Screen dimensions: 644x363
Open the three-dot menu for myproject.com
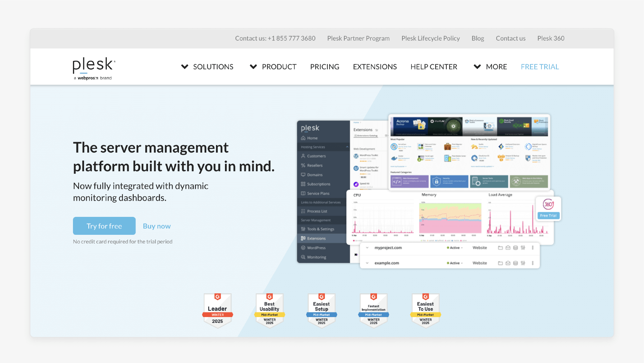(x=533, y=248)
